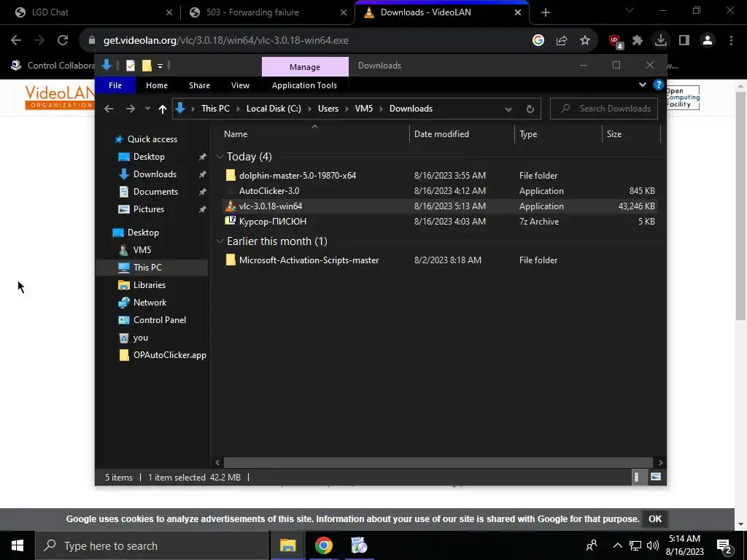The width and height of the screenshot is (747, 560).
Task: Open the Application Tools ribbon tab
Action: pos(304,85)
